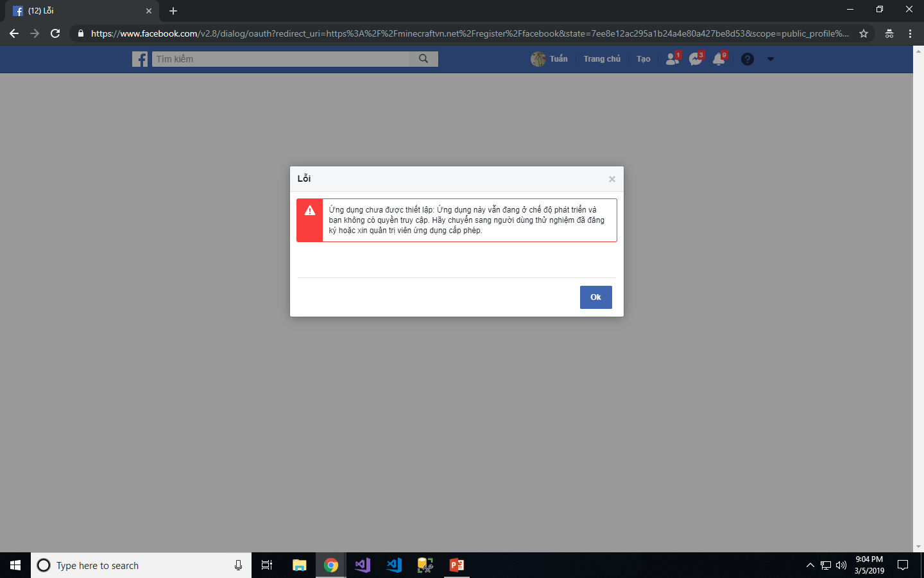Reload the page in Chrome
924x578 pixels.
(55, 33)
